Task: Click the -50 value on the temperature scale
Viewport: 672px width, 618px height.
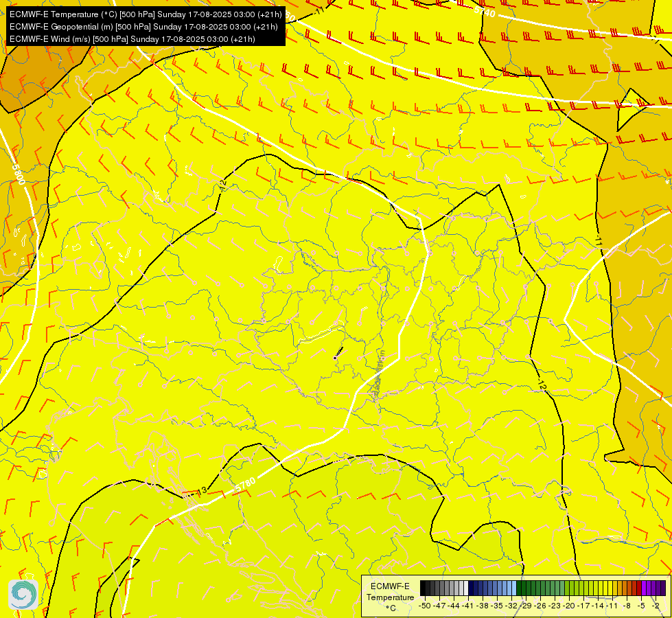Action: point(425,606)
